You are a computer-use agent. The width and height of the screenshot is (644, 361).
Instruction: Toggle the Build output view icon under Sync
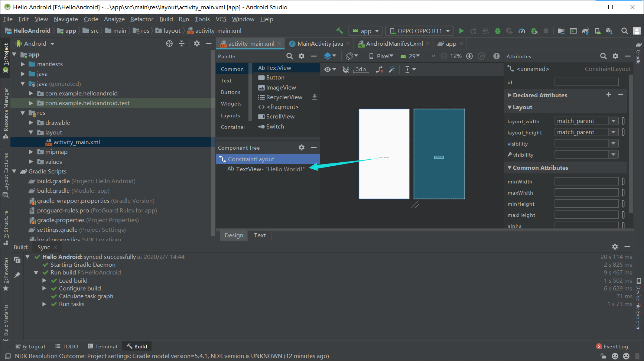coord(17,260)
